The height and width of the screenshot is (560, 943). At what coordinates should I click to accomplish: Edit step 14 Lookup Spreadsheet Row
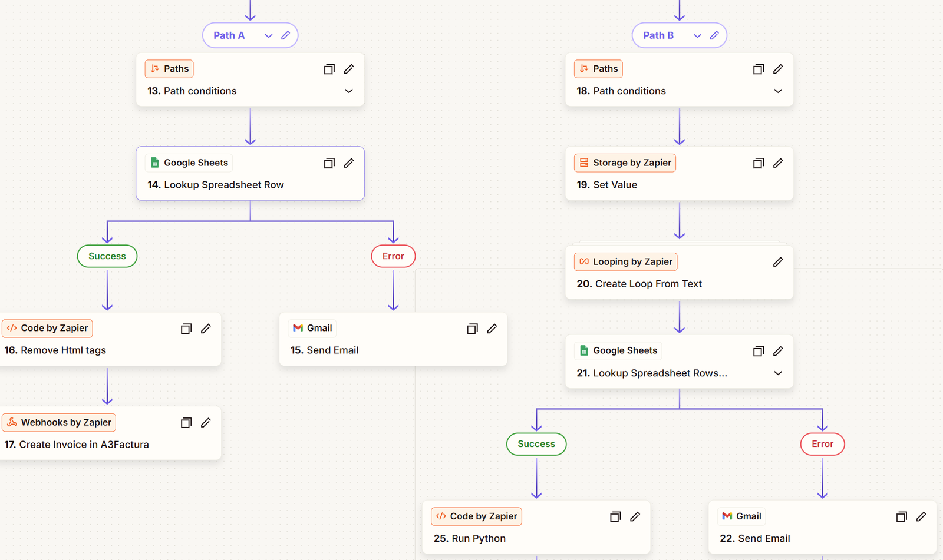[349, 163]
